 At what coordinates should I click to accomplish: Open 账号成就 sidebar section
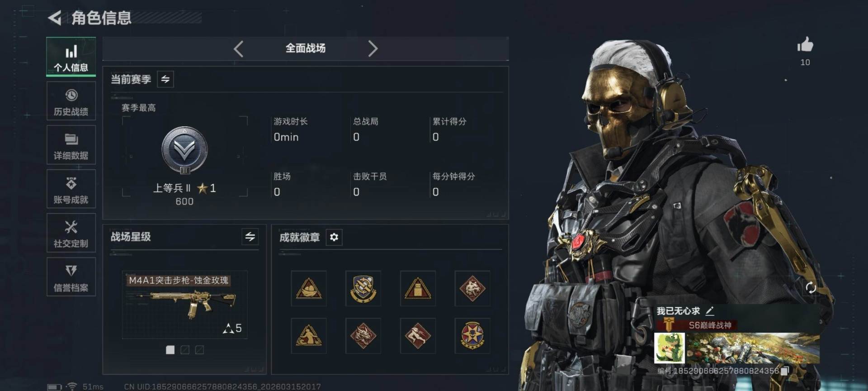tap(71, 189)
